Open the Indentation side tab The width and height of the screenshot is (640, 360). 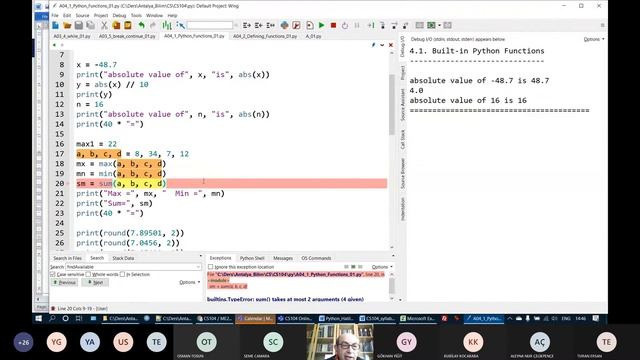[403, 209]
